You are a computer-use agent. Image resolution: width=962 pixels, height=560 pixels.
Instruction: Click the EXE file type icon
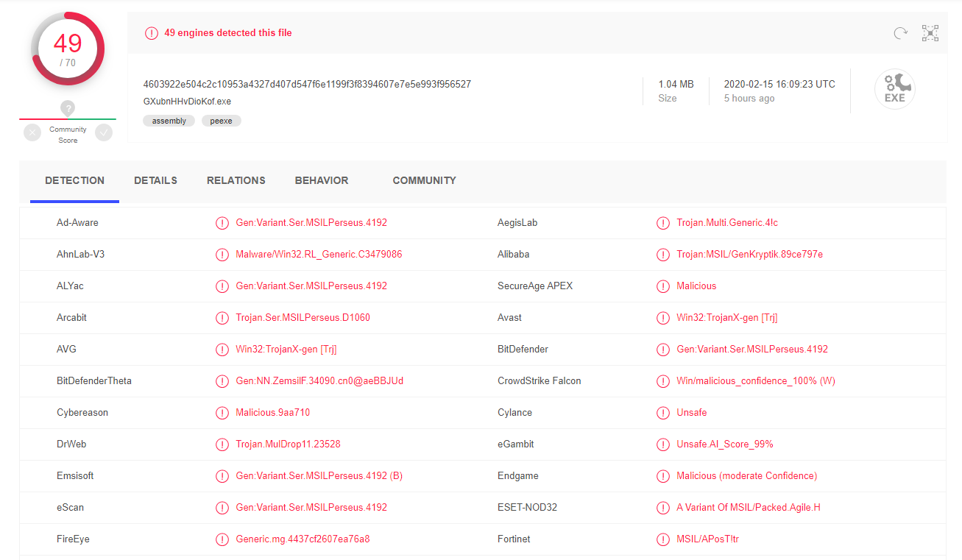click(x=895, y=90)
